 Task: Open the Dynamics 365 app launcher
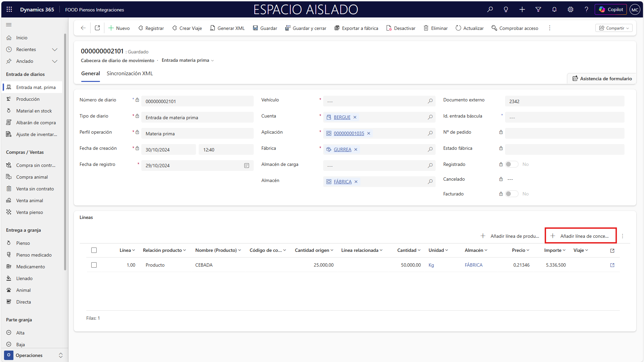coord(9,9)
